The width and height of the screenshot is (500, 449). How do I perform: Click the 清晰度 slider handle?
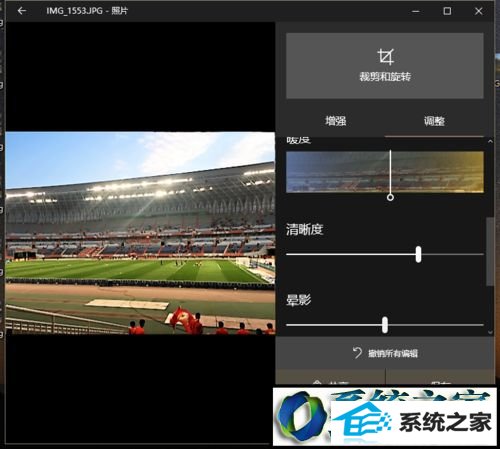pyautogui.click(x=418, y=254)
